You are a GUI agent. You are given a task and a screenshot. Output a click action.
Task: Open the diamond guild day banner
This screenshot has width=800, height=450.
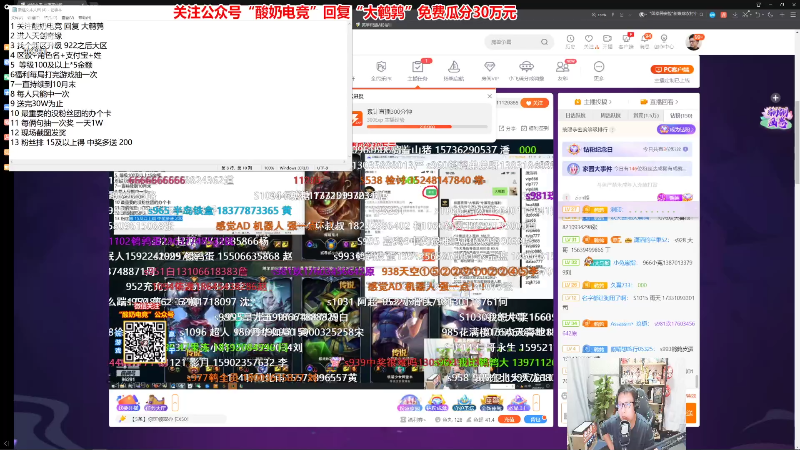628,149
